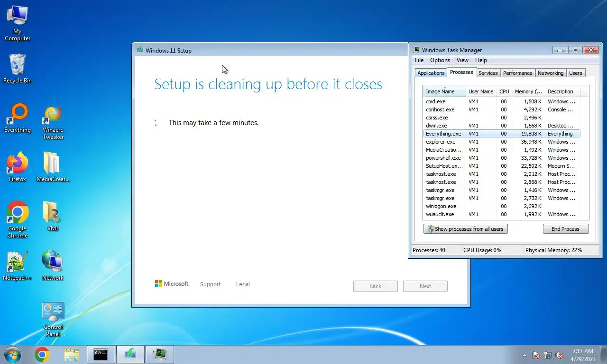Screen dimensions: 607x364
Task: Launch Chrome from the taskbar
Action: 42,355
